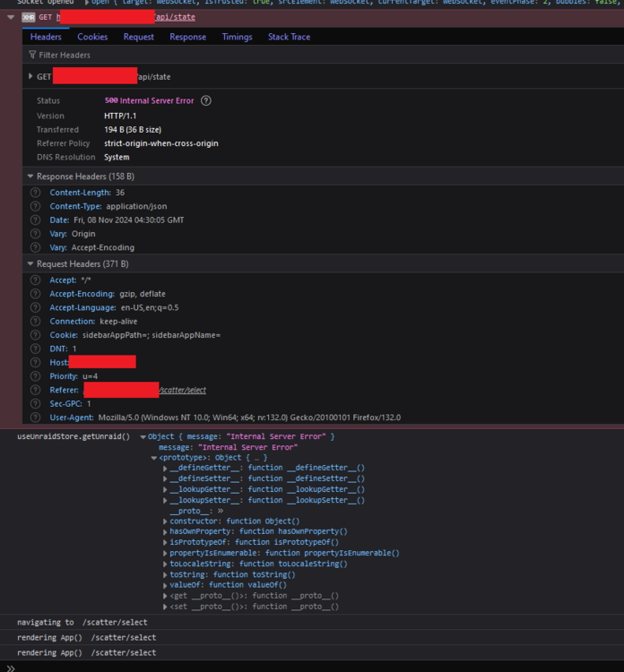Collapse the Request Headers section

click(x=30, y=263)
